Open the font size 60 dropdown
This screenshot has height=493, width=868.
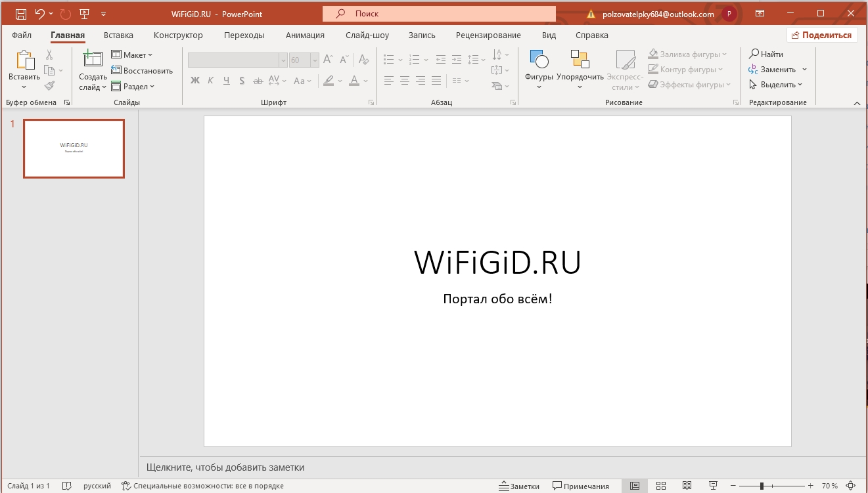[x=315, y=60]
